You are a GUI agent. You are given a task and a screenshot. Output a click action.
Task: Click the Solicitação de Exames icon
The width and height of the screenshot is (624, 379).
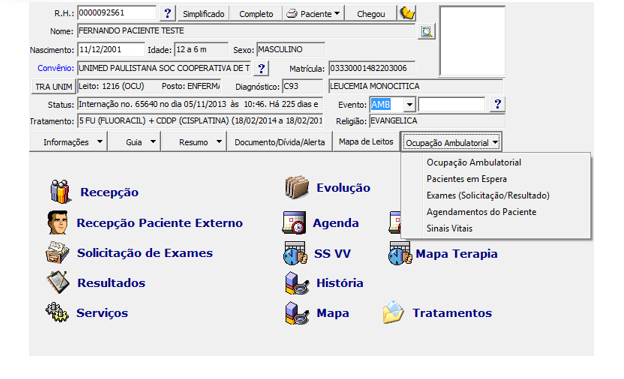58,252
